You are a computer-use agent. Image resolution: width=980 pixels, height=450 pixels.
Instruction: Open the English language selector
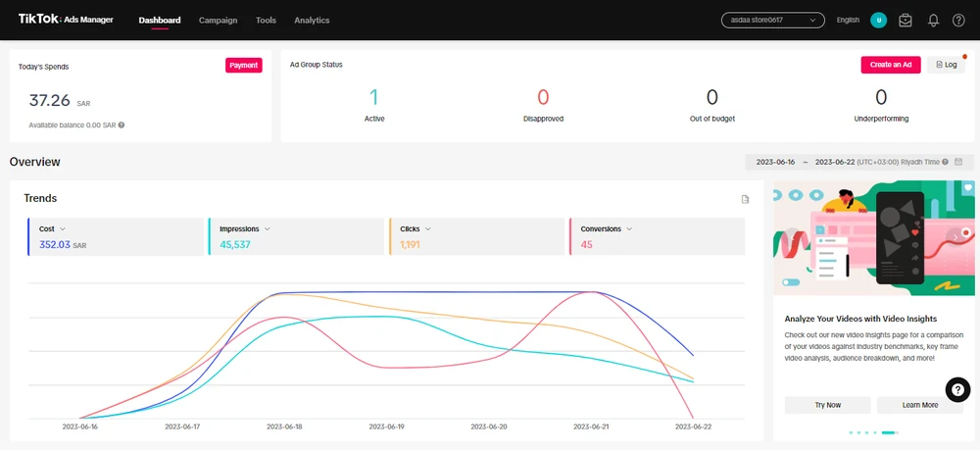pos(848,20)
